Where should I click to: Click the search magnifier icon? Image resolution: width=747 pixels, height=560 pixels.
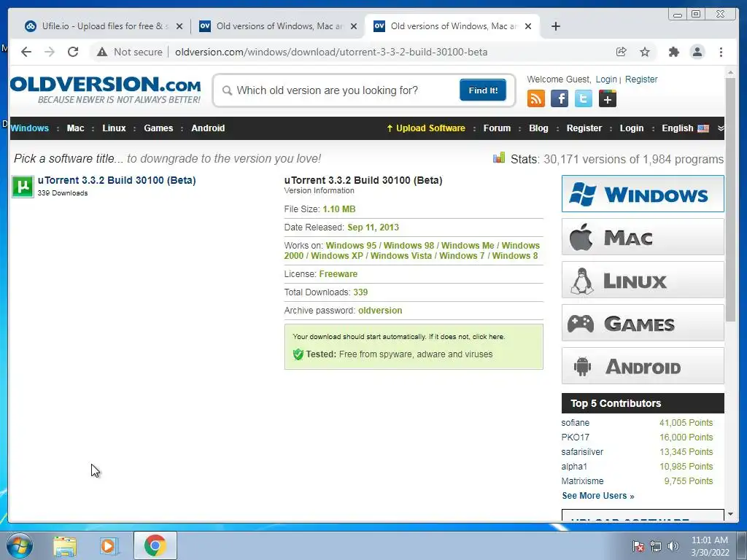point(228,90)
